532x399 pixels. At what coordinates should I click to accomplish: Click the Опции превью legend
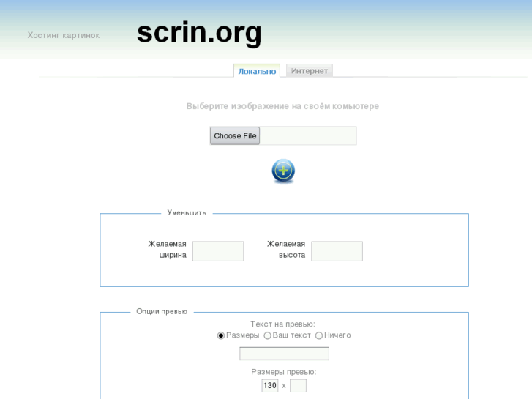pyautogui.click(x=162, y=311)
